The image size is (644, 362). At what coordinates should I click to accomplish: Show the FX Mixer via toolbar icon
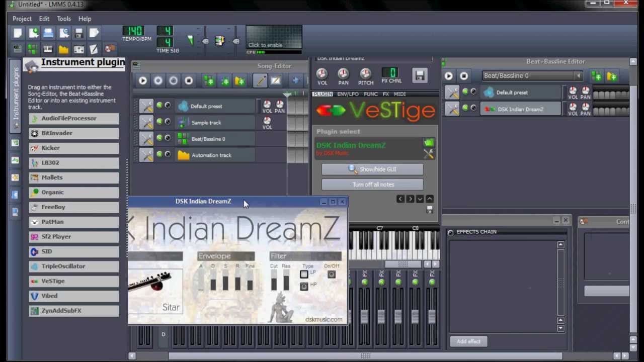point(79,49)
